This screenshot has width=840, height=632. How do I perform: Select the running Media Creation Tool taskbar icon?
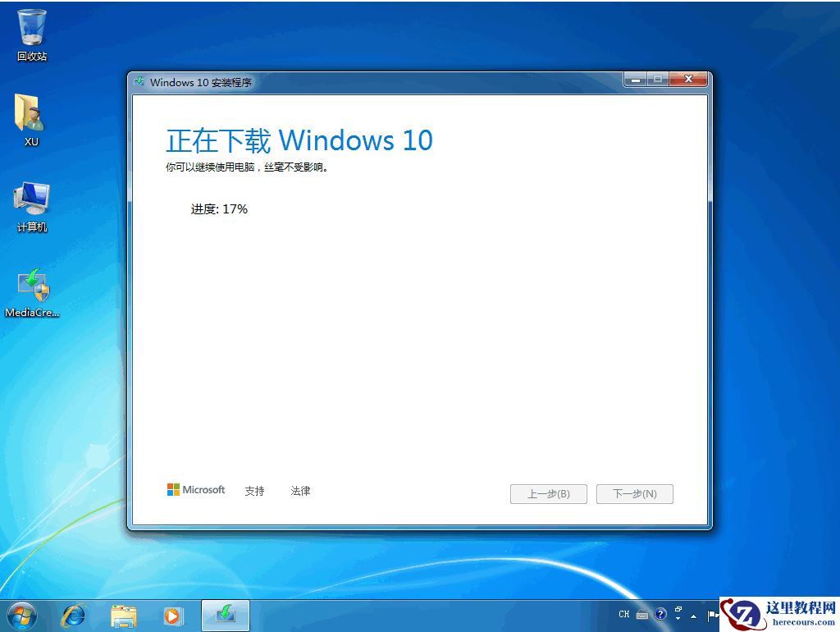click(x=224, y=615)
